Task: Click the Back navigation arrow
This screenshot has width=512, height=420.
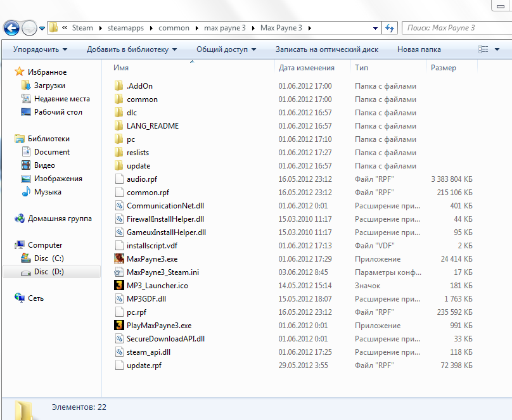Action: [x=12, y=28]
